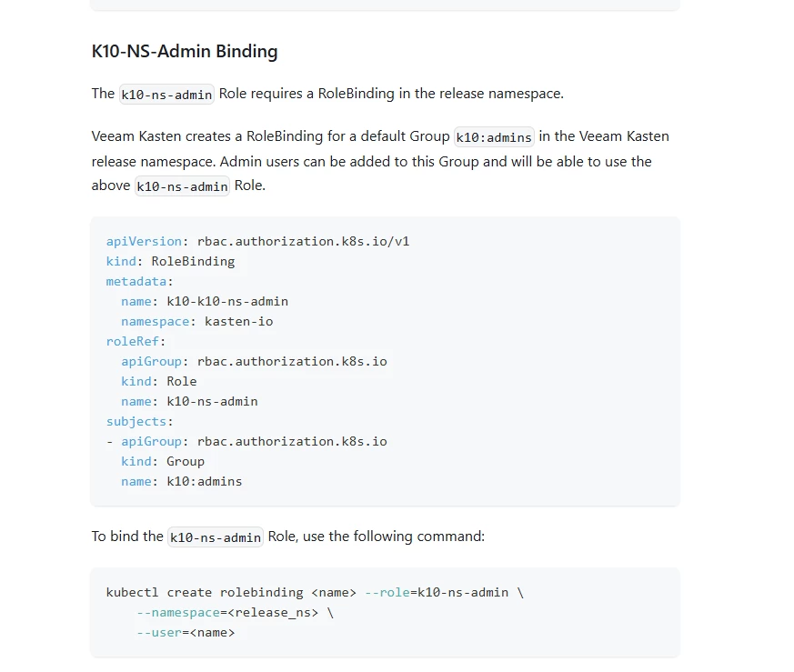Image resolution: width=794 pixels, height=672 pixels.
Task: Click the --namespace flag in command
Action: 177,613
